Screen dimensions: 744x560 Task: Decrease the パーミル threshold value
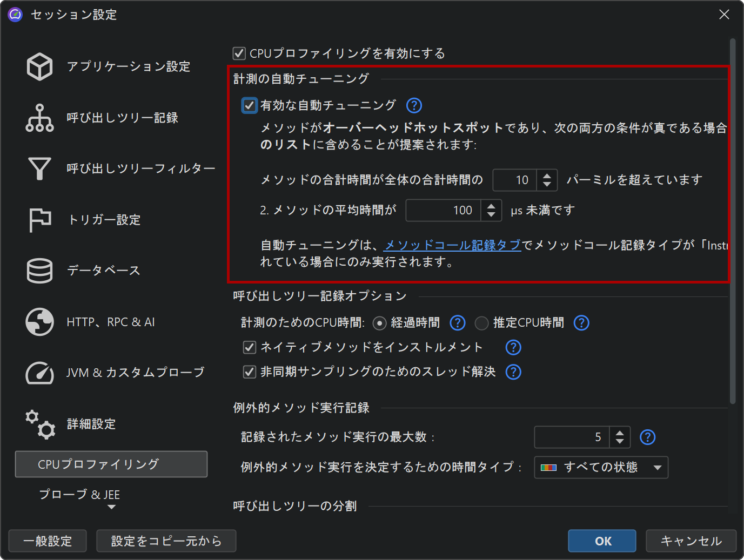click(x=547, y=185)
